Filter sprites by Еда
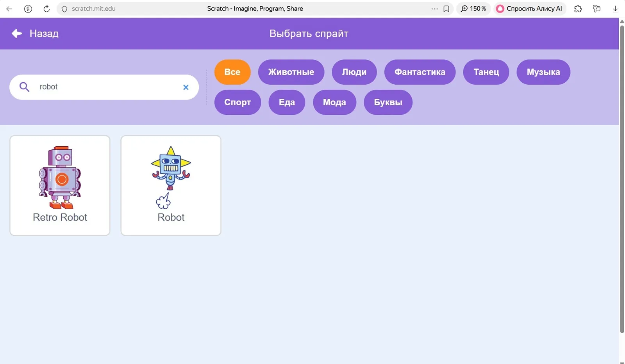 pos(287,102)
